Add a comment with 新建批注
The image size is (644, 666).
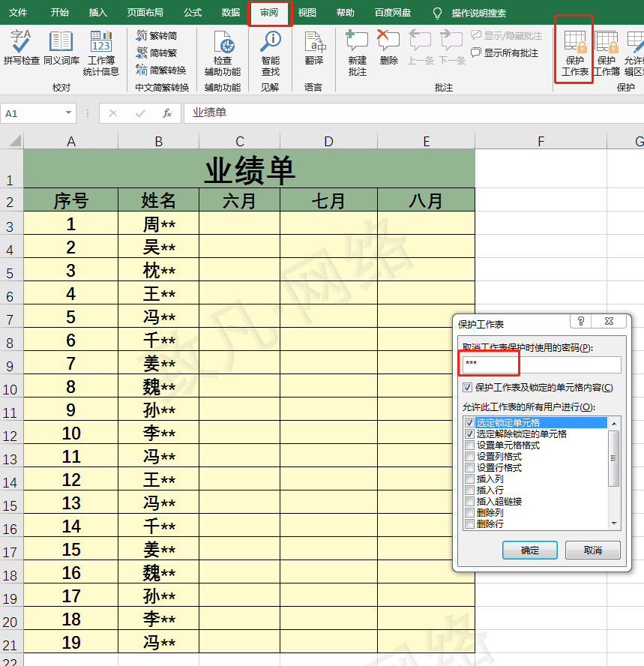coord(357,53)
